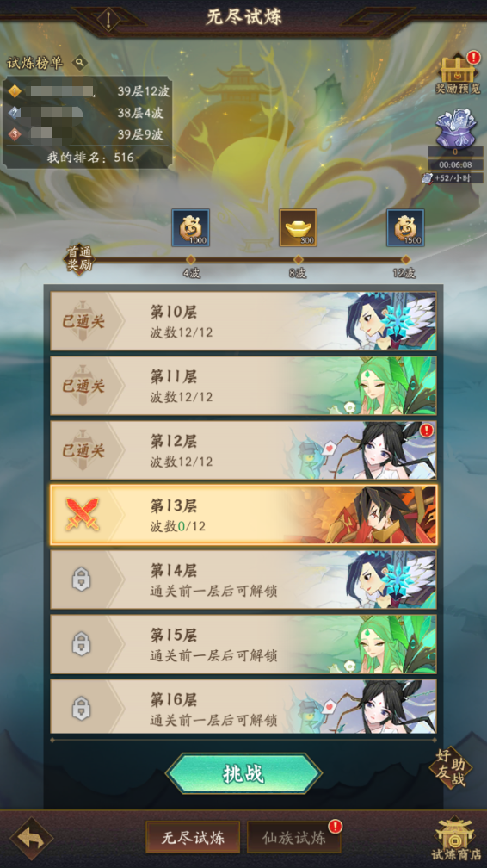
Task: Tap the 12波 reward icon showing 1500
Action: [x=405, y=227]
